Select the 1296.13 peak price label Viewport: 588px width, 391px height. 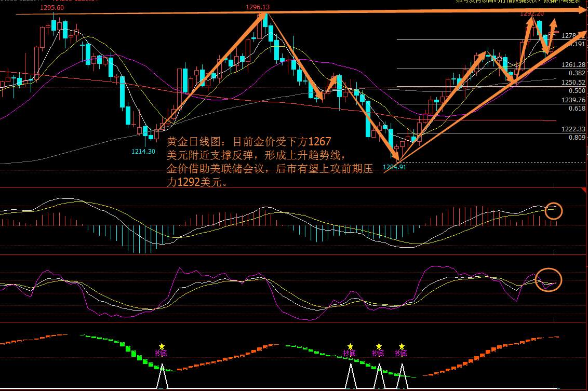click(258, 7)
